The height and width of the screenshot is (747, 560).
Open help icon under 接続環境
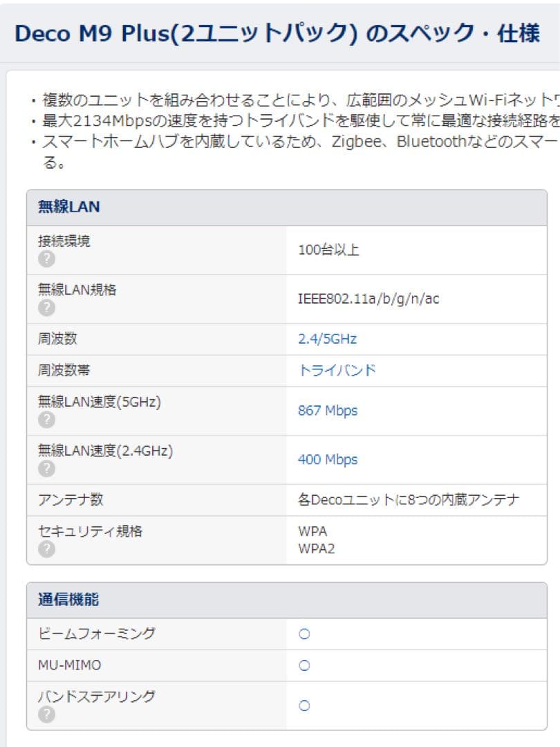(x=46, y=259)
